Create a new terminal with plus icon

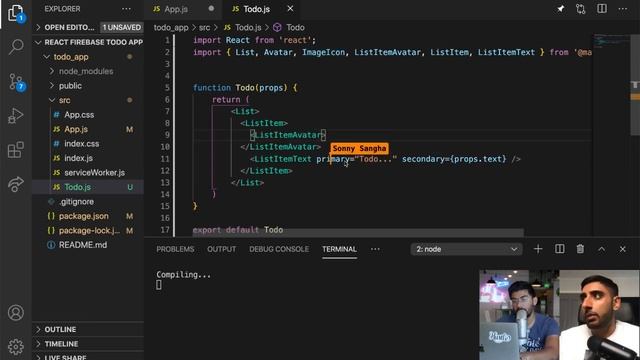coord(538,249)
